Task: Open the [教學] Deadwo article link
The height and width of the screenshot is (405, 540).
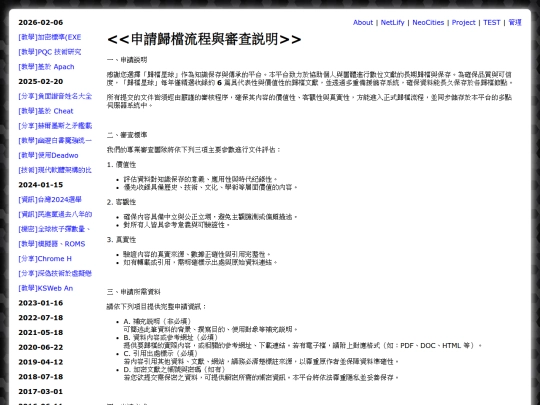Action: pyautogui.click(x=48, y=155)
